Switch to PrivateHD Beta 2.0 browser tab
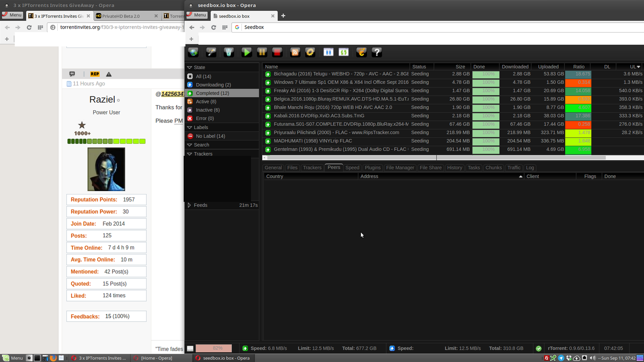Screen dimensions: 644x362 126,16
